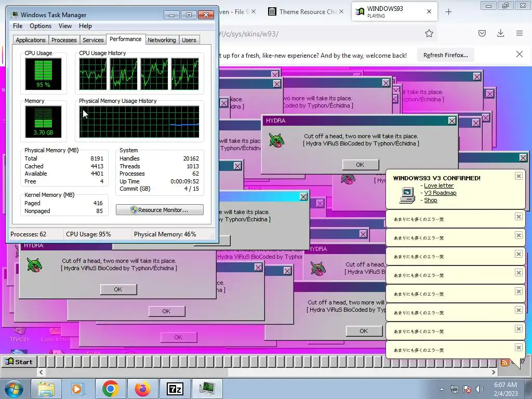The image size is (532, 399).
Task: Show hidden system tray icons
Action: pyautogui.click(x=442, y=390)
